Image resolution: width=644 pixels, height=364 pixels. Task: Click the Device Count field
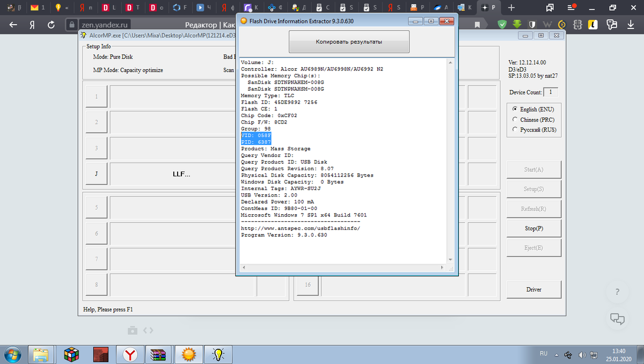[551, 92]
